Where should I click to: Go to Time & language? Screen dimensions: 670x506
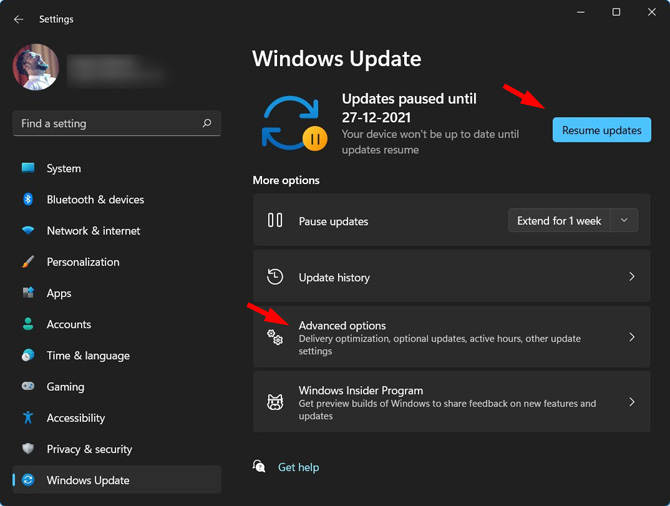coord(117,356)
